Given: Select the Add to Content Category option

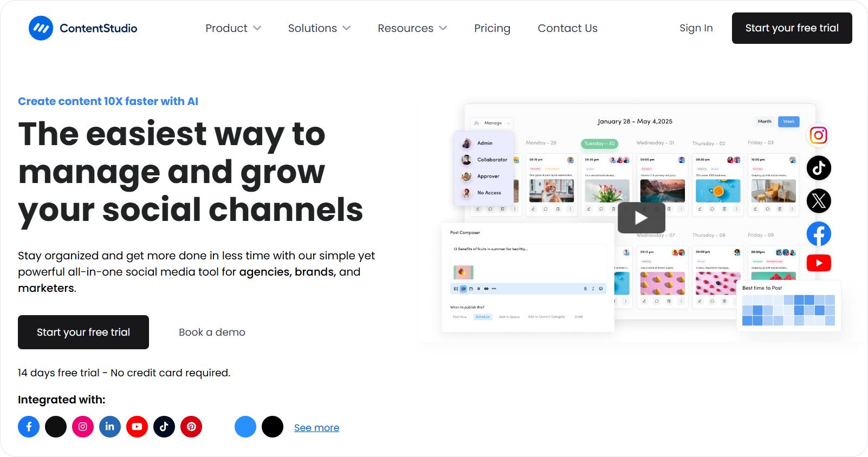Looking at the screenshot, I should click(x=546, y=317).
